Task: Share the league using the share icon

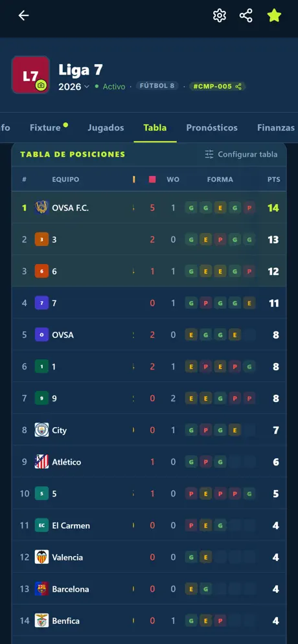Action: click(x=246, y=16)
